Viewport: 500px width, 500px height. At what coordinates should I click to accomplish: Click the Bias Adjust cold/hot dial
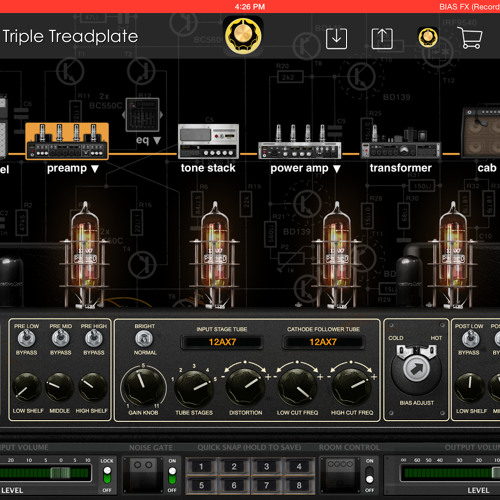click(416, 369)
